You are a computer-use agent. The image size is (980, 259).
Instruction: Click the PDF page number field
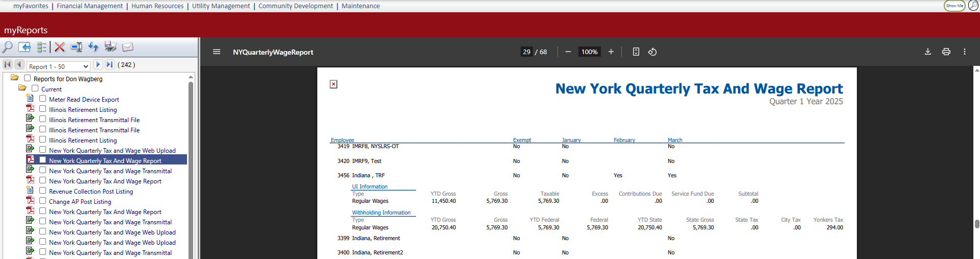pyautogui.click(x=526, y=52)
